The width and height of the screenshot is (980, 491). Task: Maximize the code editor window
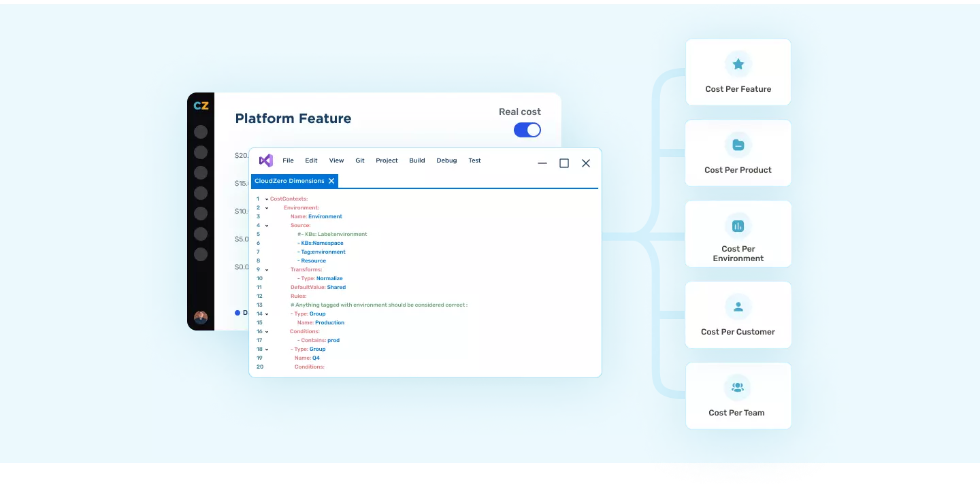click(x=564, y=163)
